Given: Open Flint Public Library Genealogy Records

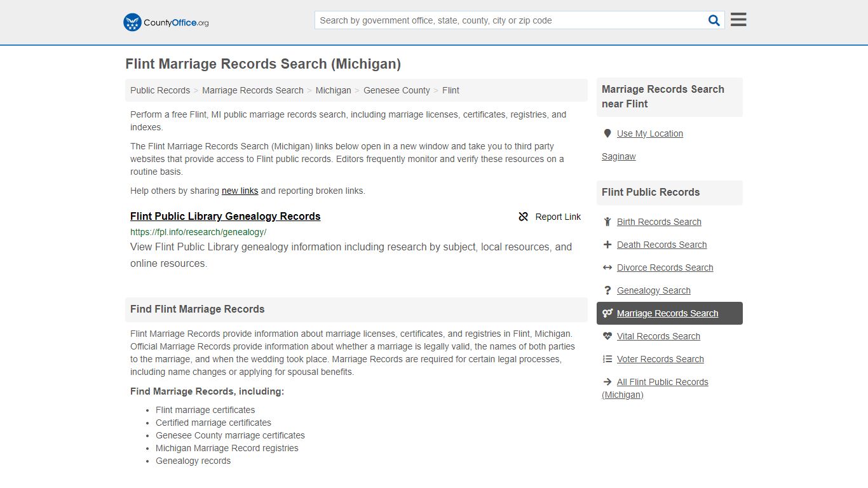Looking at the screenshot, I should pyautogui.click(x=226, y=216).
